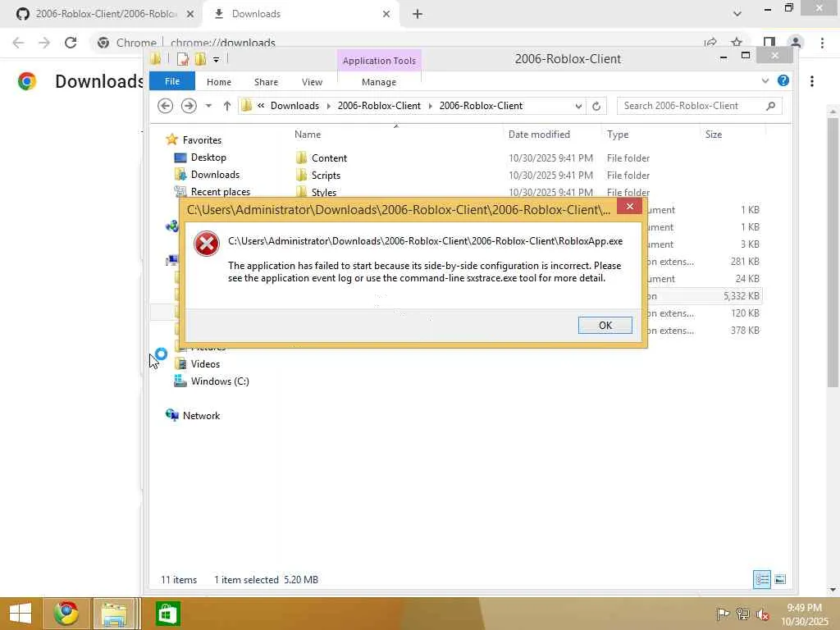Screen dimensions: 840x630
Task: Switch to the Share ribbon tab
Action: coord(266,82)
